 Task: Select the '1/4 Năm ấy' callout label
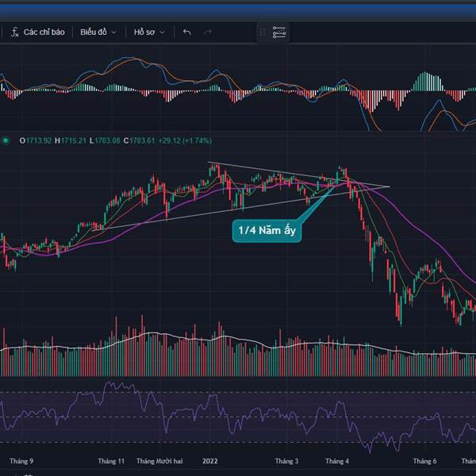coord(267,231)
